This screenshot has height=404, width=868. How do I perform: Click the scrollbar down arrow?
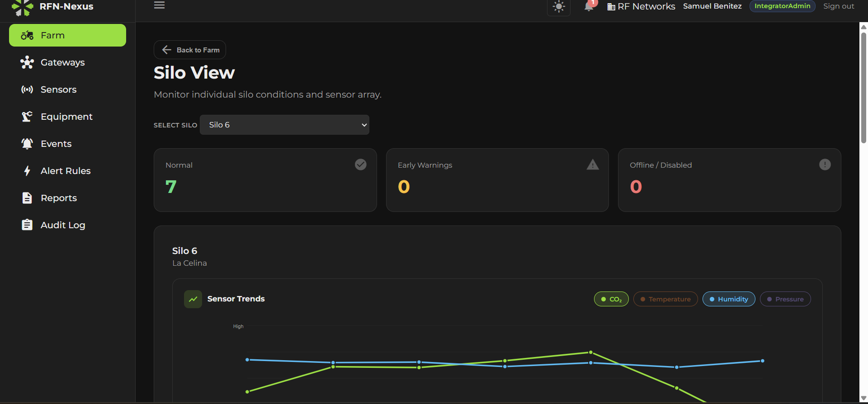click(863, 398)
